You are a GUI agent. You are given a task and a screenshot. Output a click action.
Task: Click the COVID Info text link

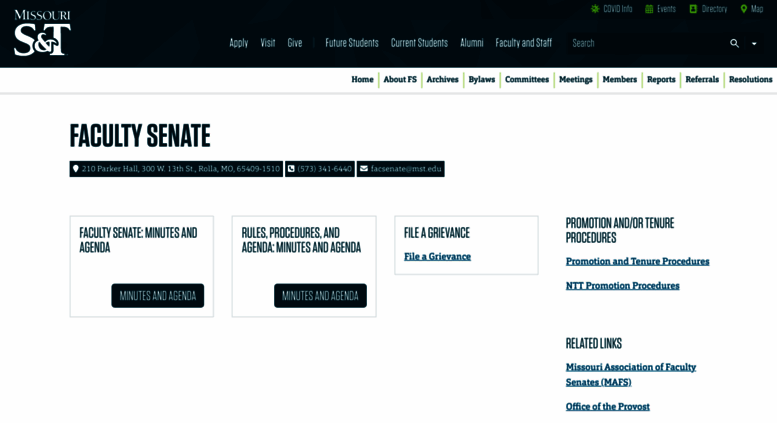tap(617, 9)
